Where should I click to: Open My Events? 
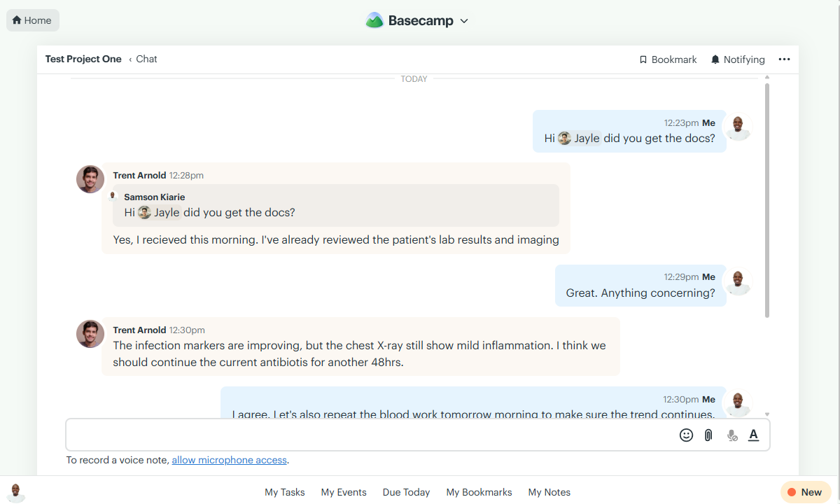tap(344, 492)
